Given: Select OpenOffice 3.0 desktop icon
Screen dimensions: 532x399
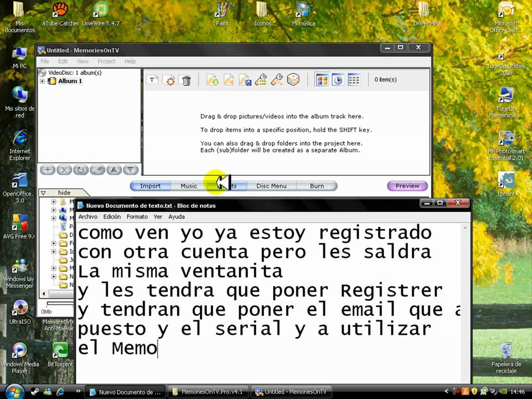Looking at the screenshot, I should (19, 188).
